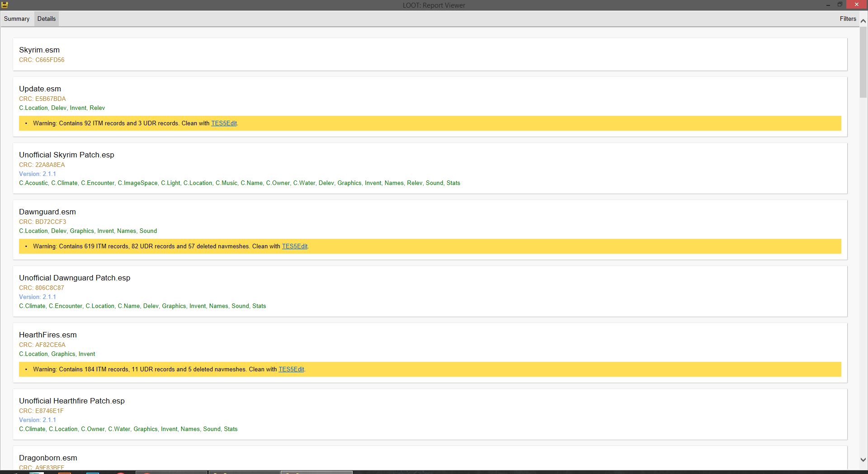Screen dimensions: 868x474
Task: Select the Details tab
Action: click(x=46, y=19)
